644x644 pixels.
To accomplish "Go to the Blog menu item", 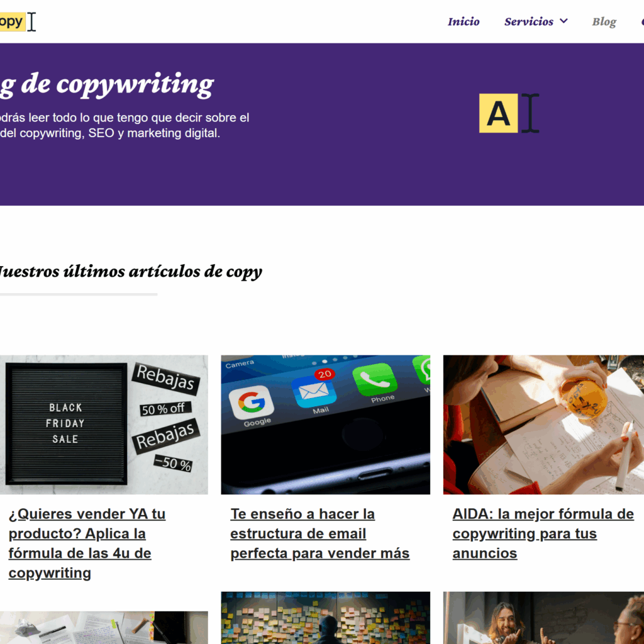I will point(604,22).
